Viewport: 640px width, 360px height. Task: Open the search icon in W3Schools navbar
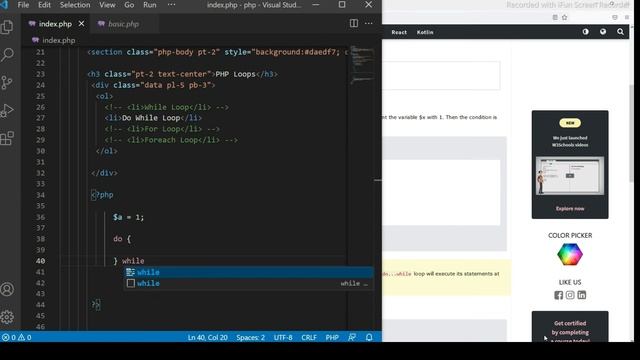point(620,32)
